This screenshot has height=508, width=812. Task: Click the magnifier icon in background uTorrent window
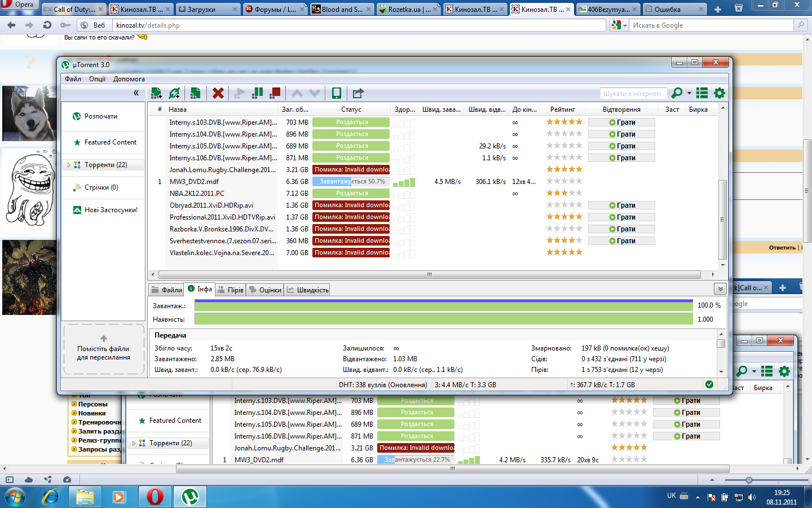(x=742, y=371)
